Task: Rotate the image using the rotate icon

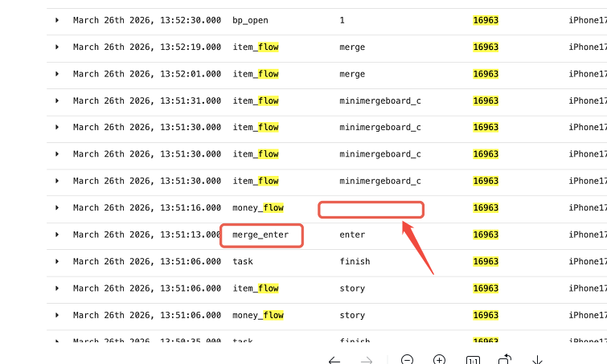Action: (x=505, y=360)
